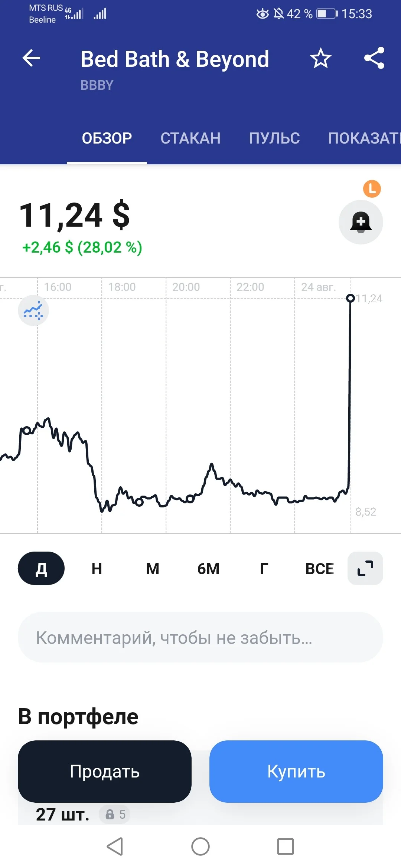This screenshot has width=401, height=868.
Task: Set the chart period to 6М
Action: [x=208, y=568]
